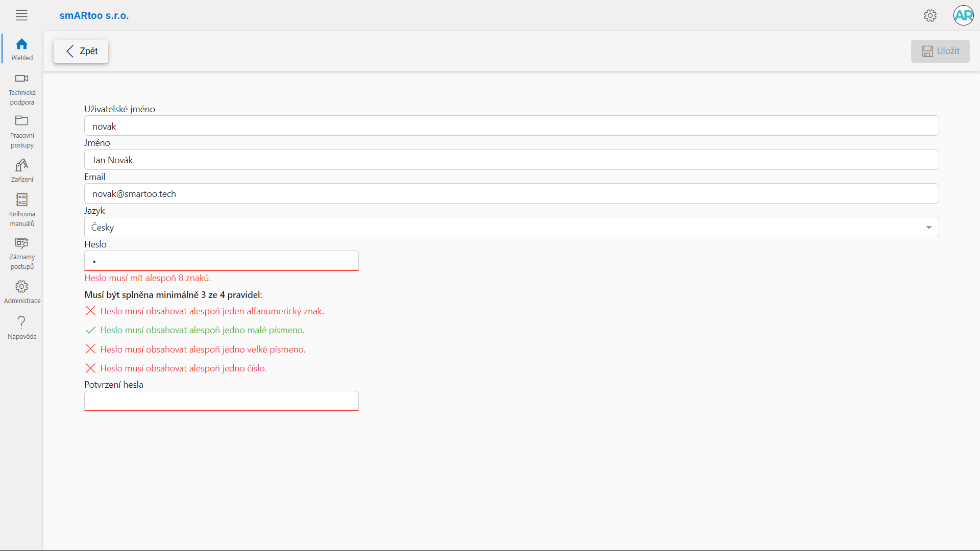The width and height of the screenshot is (980, 551).
Task: Open the hamburger menu
Action: [21, 15]
